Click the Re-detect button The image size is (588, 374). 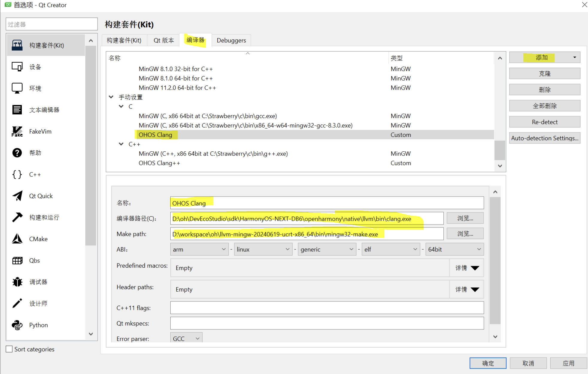click(x=544, y=122)
